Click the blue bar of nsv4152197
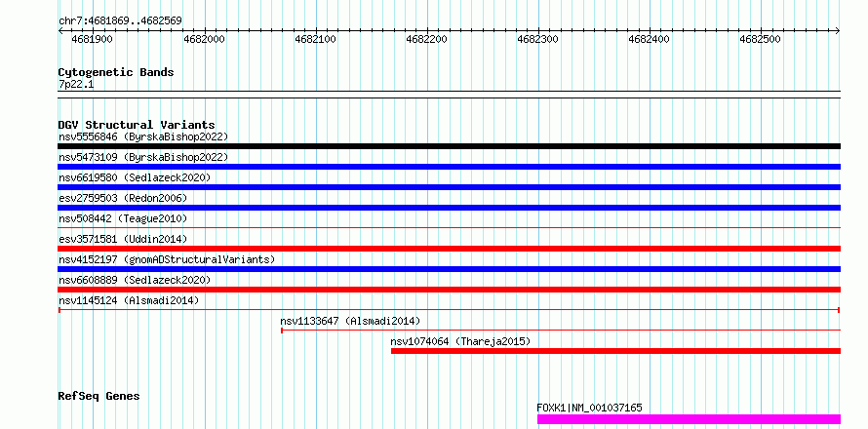 point(450,269)
